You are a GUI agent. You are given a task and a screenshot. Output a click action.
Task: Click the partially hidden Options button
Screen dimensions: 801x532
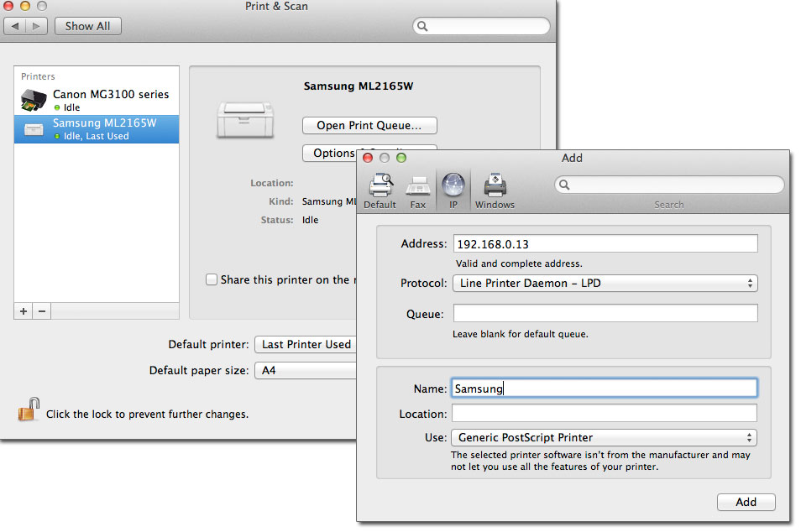pyautogui.click(x=330, y=154)
